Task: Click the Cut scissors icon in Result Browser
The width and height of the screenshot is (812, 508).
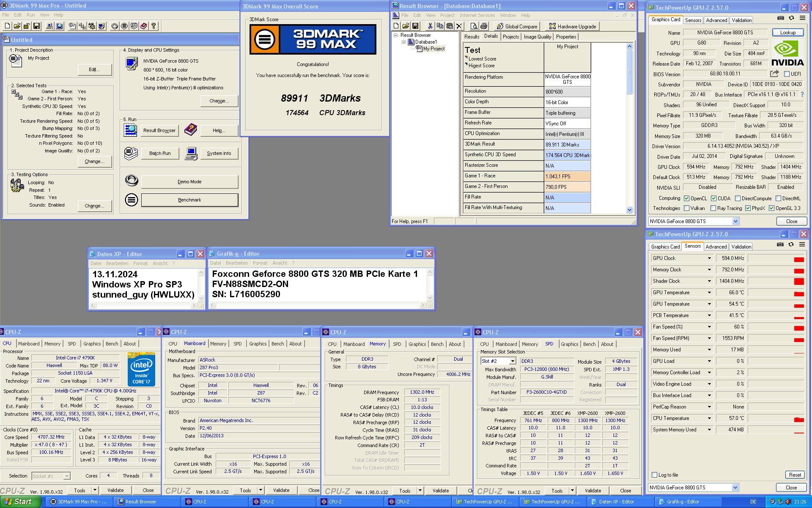Action: [430, 26]
